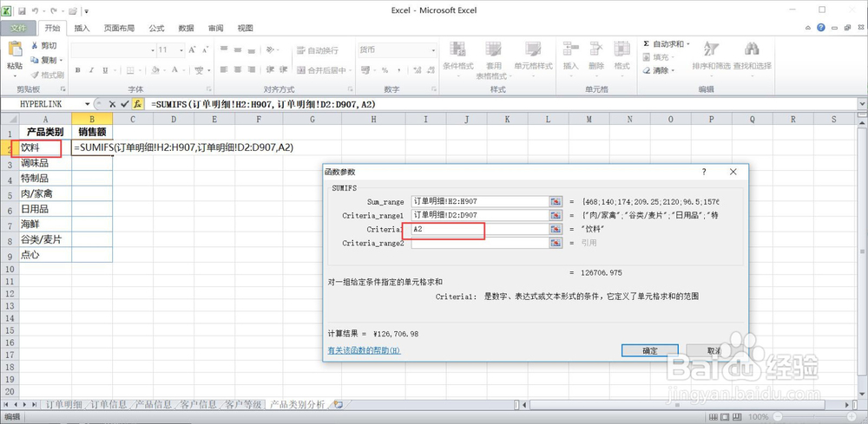Open the 货币 number format dropdown

point(433,49)
